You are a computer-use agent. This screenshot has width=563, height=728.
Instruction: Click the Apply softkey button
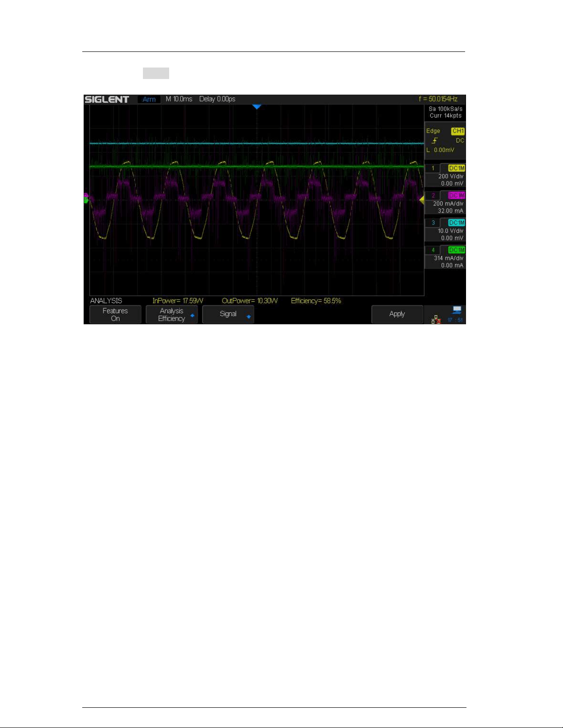(x=397, y=315)
